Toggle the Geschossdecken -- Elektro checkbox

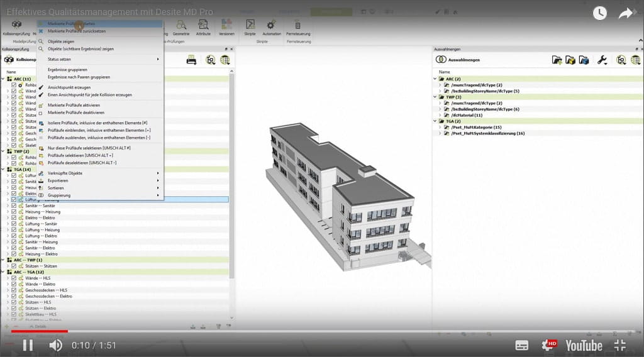coord(14,296)
